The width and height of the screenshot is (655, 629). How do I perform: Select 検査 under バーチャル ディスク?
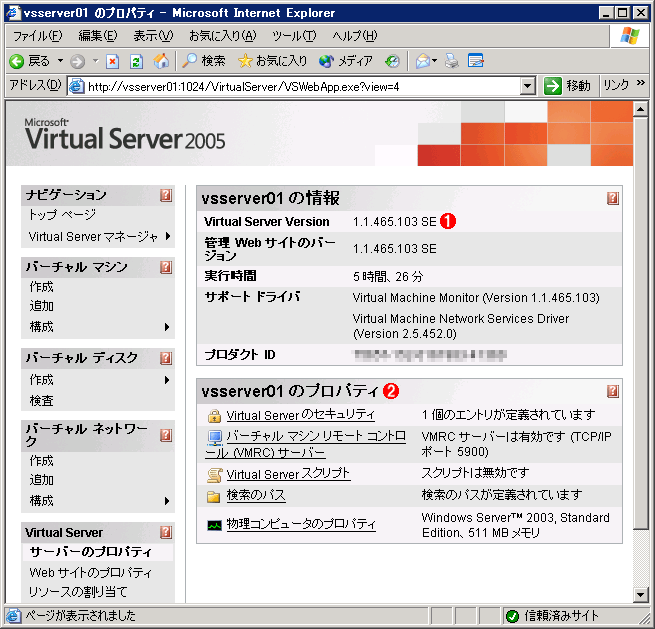pyautogui.click(x=41, y=401)
